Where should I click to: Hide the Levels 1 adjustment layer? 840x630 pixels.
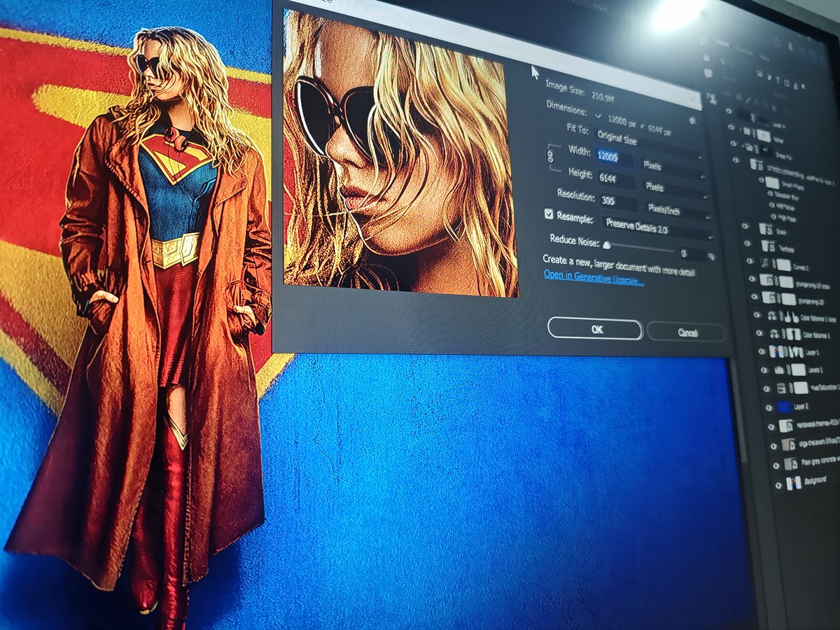(x=764, y=370)
